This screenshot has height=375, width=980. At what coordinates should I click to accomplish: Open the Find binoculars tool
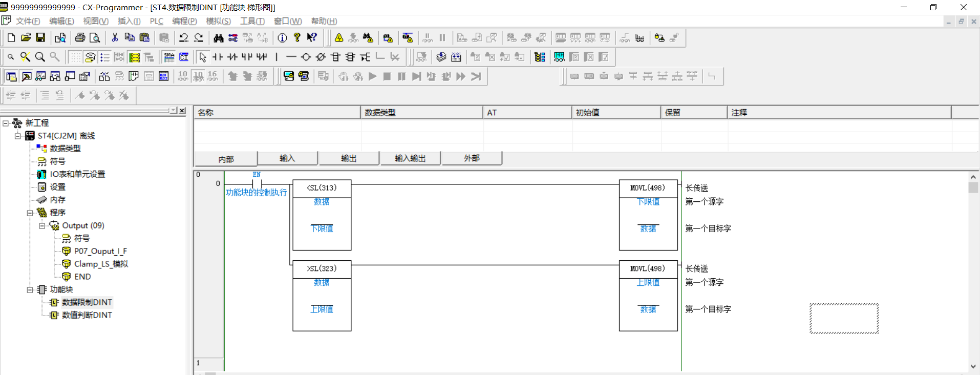click(x=219, y=38)
